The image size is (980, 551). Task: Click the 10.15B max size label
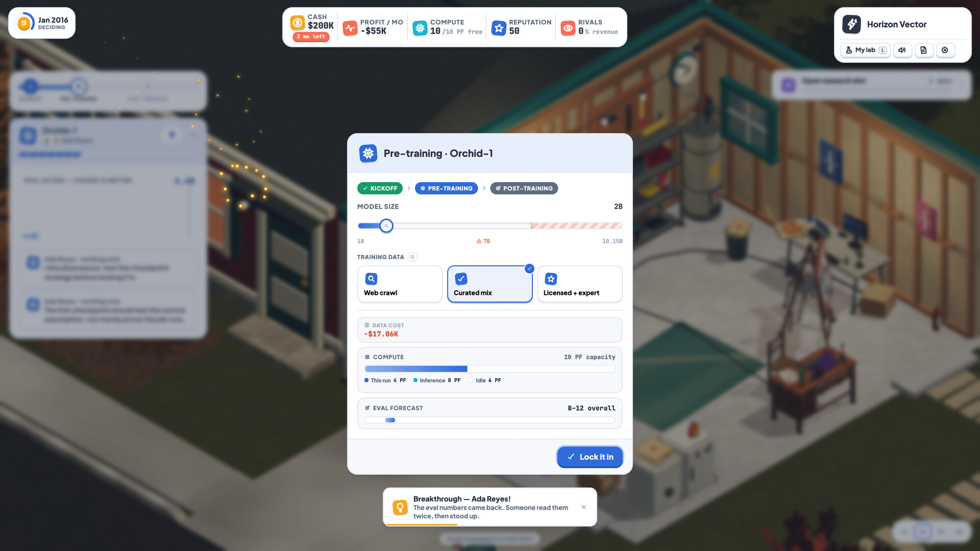pyautogui.click(x=612, y=241)
